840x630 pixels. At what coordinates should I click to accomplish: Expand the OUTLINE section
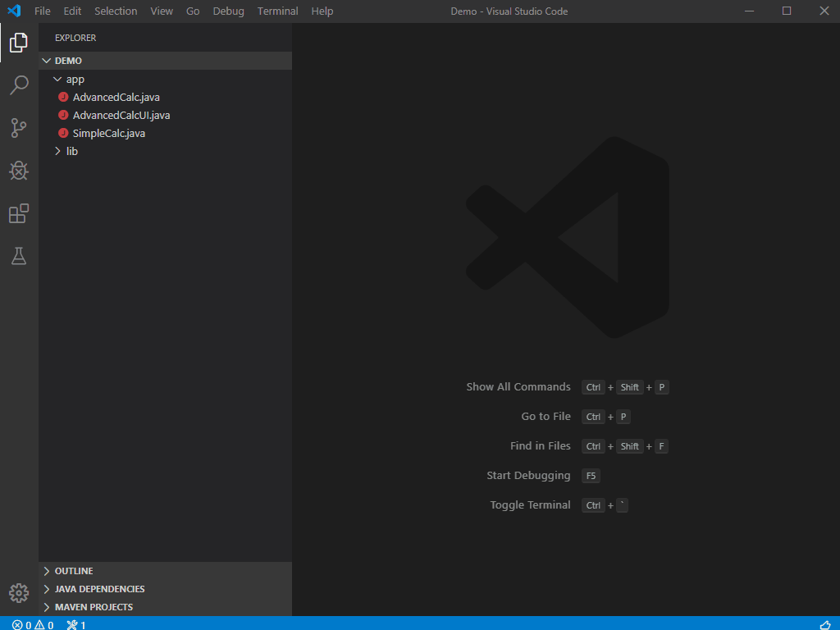point(74,570)
